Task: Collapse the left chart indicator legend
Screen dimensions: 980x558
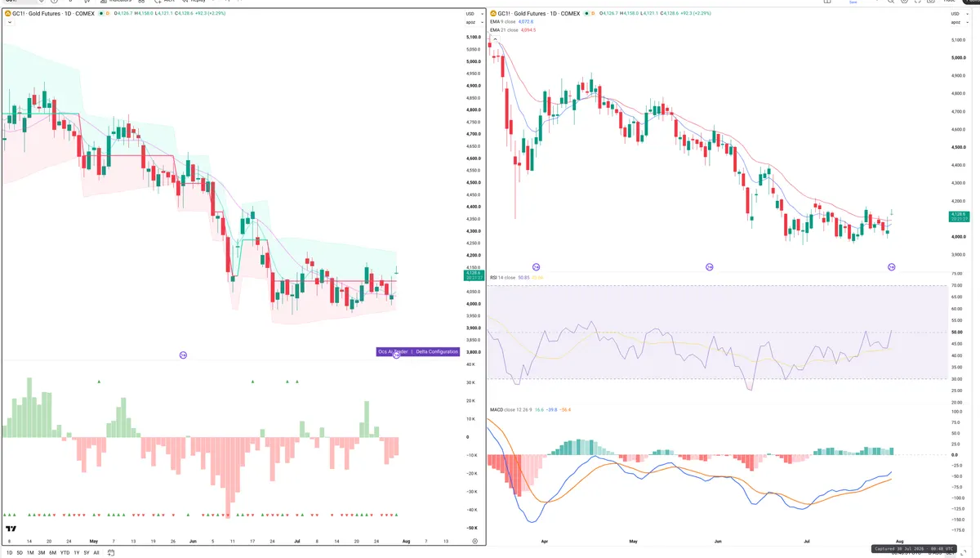Action: (x=8, y=23)
